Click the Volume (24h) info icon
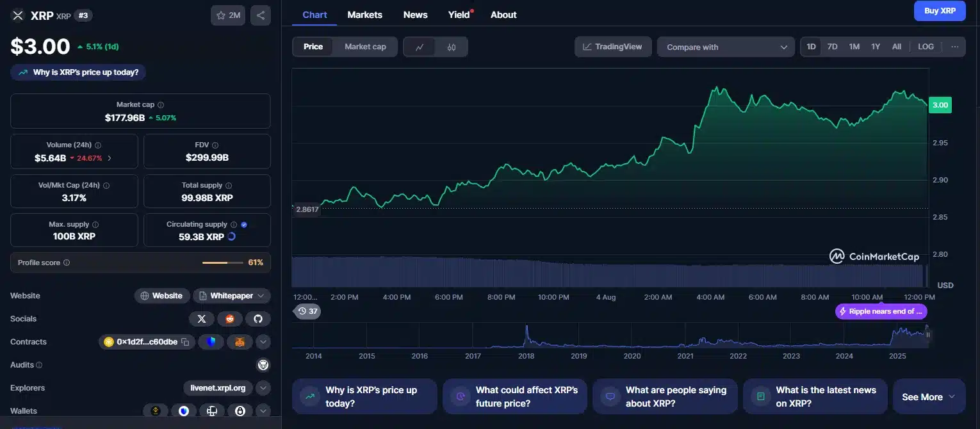Image resolution: width=980 pixels, height=429 pixels. pos(98,145)
